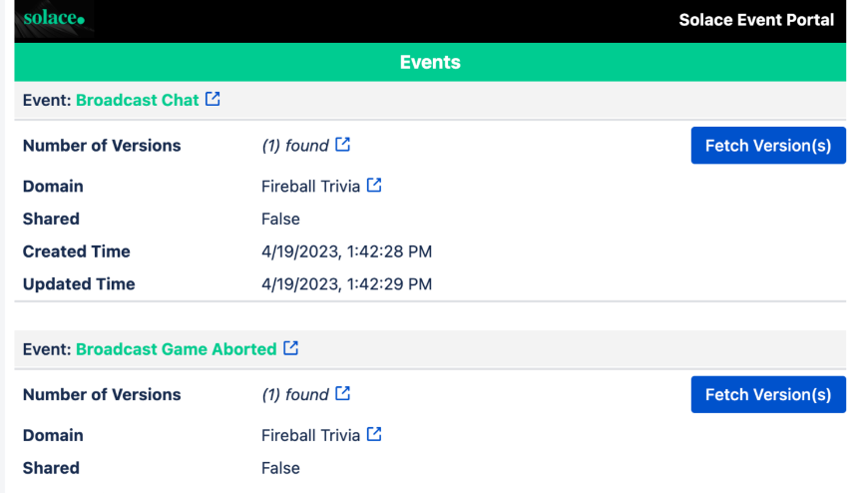868x493 pixels.
Task: Fetch versions for Broadcast Game Aborted event
Action: pyautogui.click(x=767, y=394)
